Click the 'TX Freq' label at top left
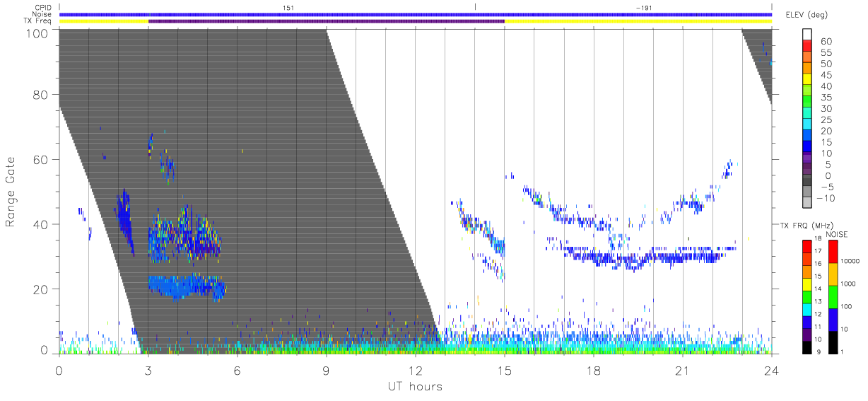 [39, 21]
